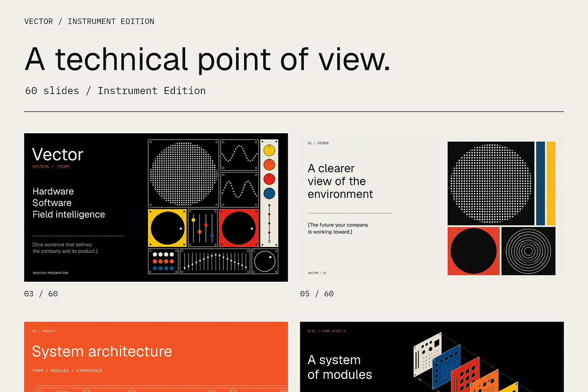The image size is (588, 392).
Task: Click the 'VECTOR / 05' footer label
Action: point(317,273)
